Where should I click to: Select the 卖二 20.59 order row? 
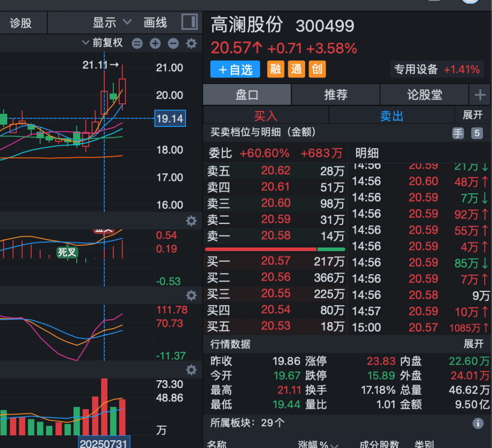click(276, 220)
